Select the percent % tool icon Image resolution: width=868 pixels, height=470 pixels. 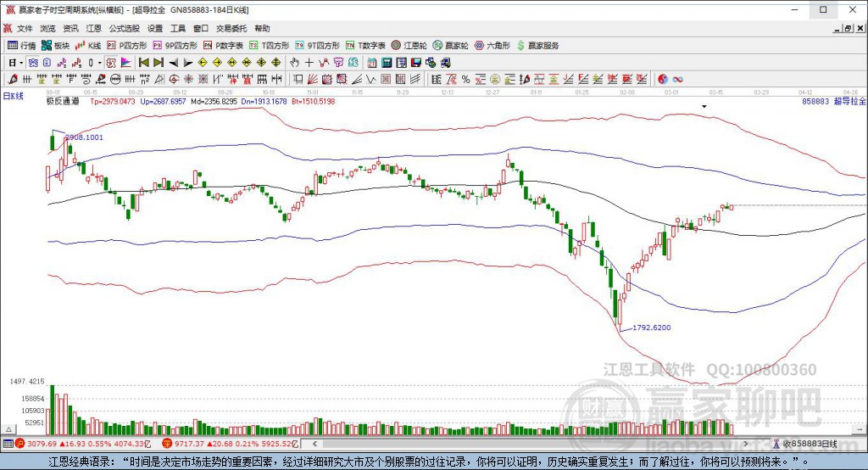coord(465,80)
